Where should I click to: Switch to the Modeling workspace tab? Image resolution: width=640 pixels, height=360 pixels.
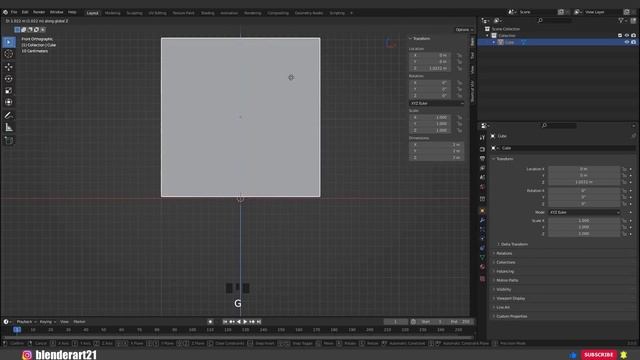point(112,13)
